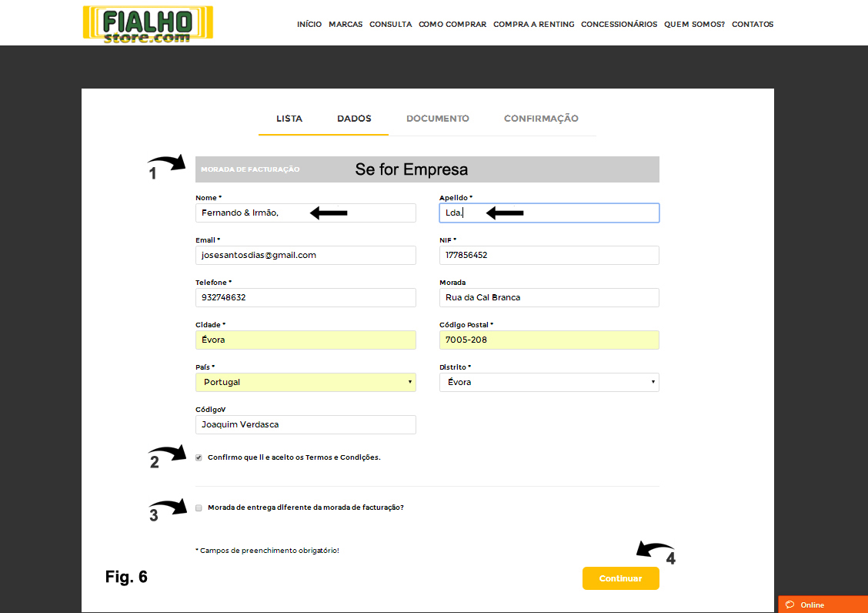
Task: Select the DOCUMENTO tab
Action: 437,119
